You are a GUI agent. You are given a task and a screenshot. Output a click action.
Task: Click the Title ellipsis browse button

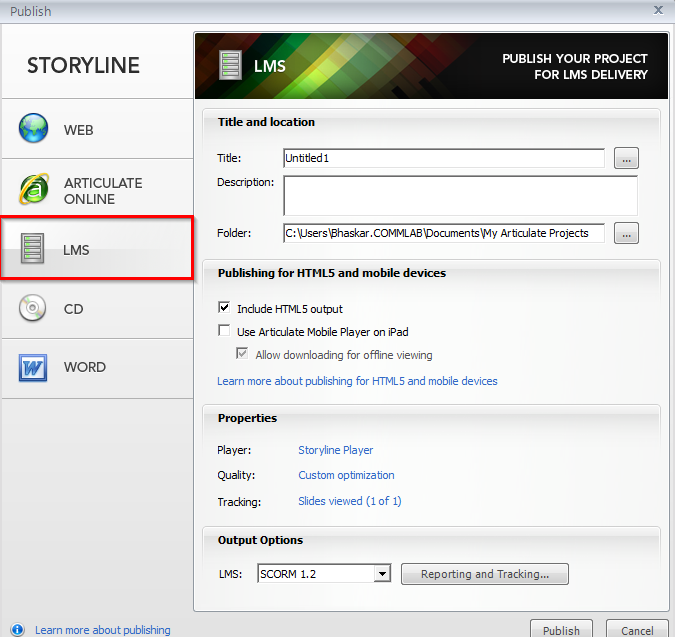(x=626, y=158)
